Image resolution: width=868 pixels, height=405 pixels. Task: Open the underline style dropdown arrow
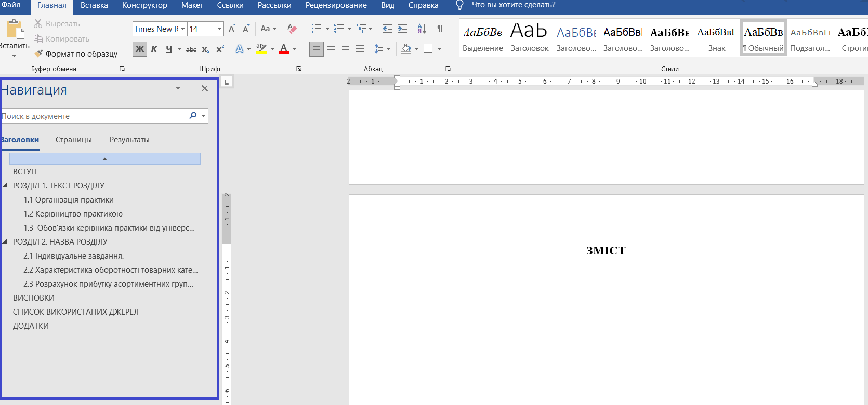(180, 49)
